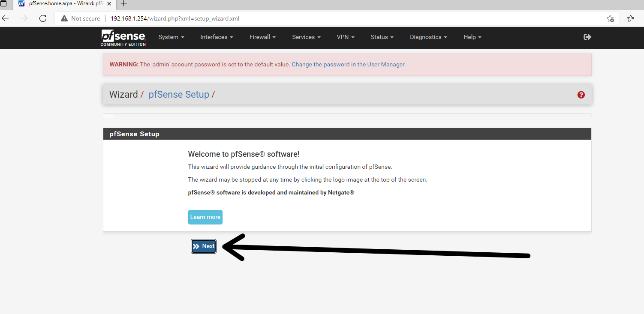
Task: Click the Netgate developed and maintained line
Action: click(x=271, y=193)
